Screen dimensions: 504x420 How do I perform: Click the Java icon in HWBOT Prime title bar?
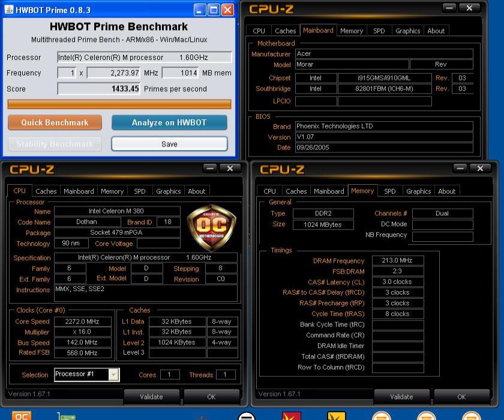pos(9,10)
